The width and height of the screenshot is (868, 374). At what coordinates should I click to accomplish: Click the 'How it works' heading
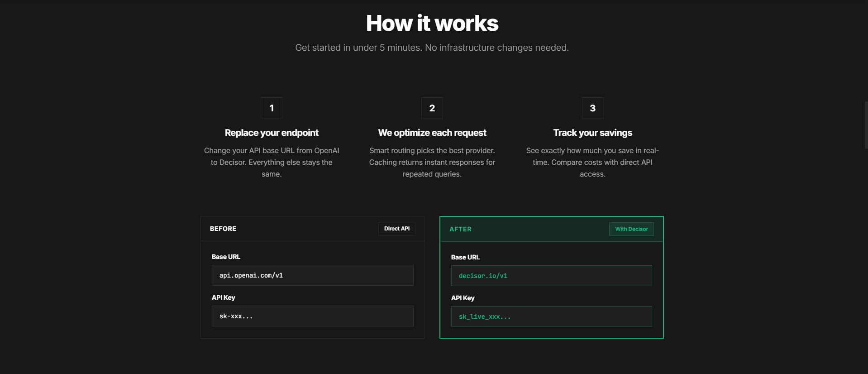click(432, 23)
